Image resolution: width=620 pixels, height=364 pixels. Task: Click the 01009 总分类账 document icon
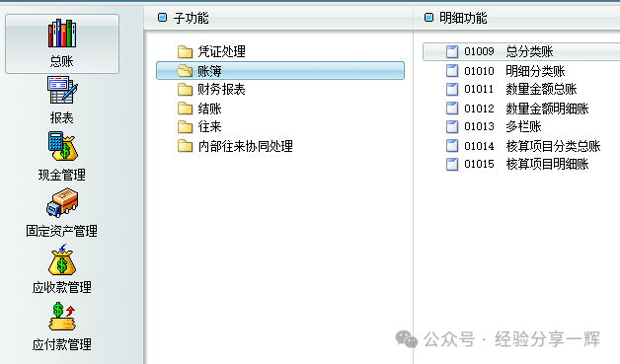(452, 51)
